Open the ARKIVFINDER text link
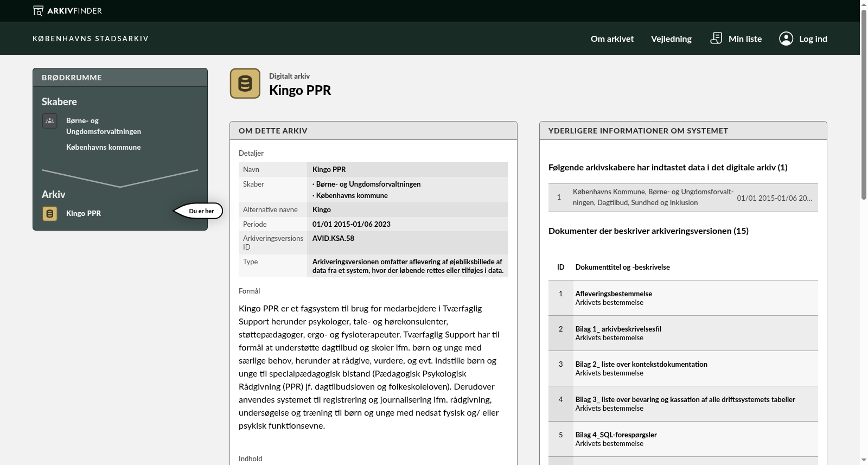The image size is (868, 465). pyautogui.click(x=74, y=11)
